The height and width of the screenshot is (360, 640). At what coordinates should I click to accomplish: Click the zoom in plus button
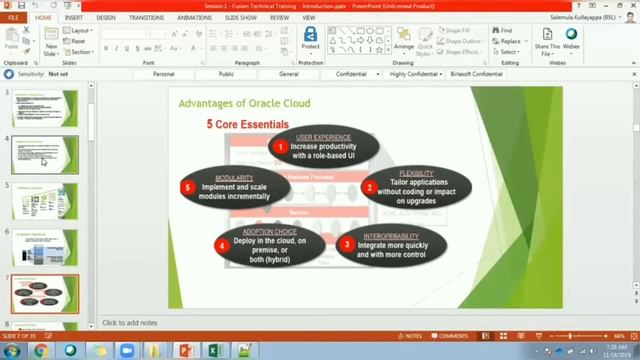click(605, 336)
